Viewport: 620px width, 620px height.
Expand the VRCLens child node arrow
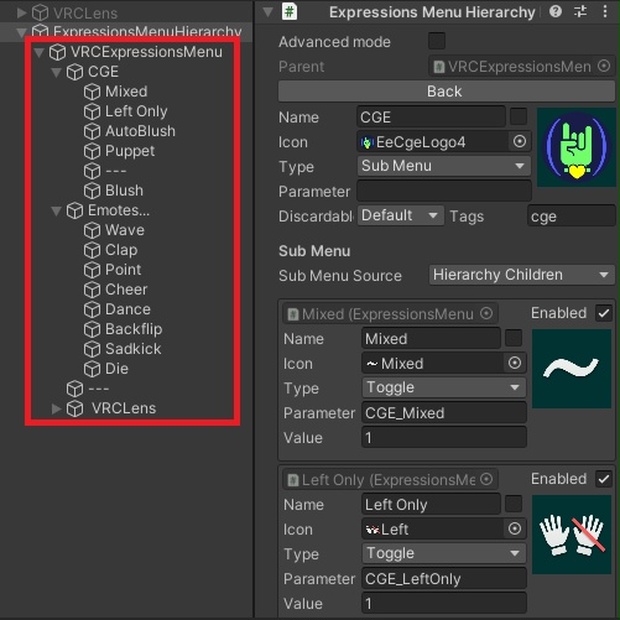click(x=57, y=408)
